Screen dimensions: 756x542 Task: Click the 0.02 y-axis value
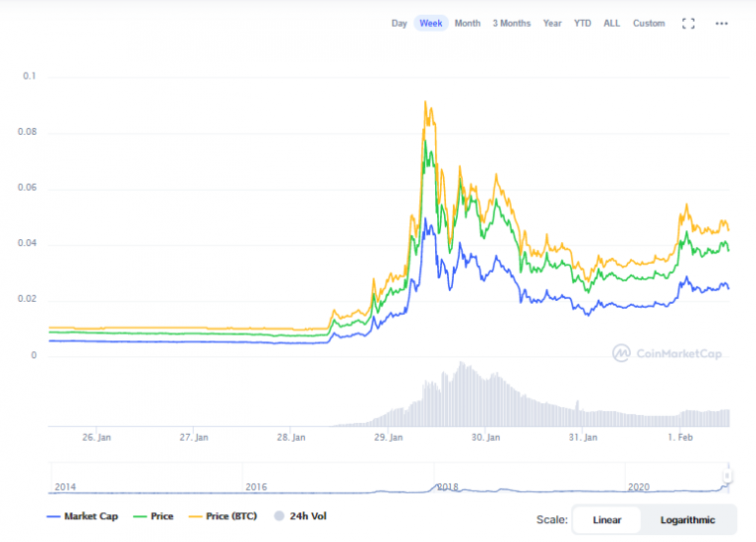(x=27, y=299)
